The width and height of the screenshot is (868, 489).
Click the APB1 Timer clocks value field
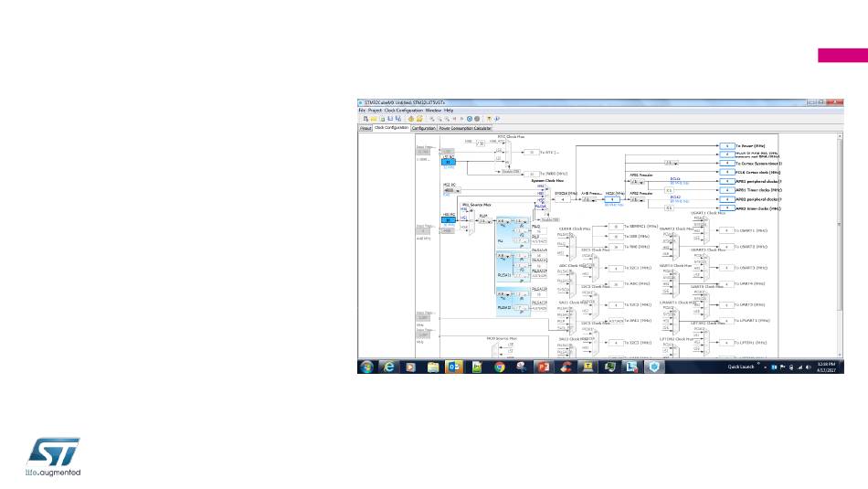(727, 190)
